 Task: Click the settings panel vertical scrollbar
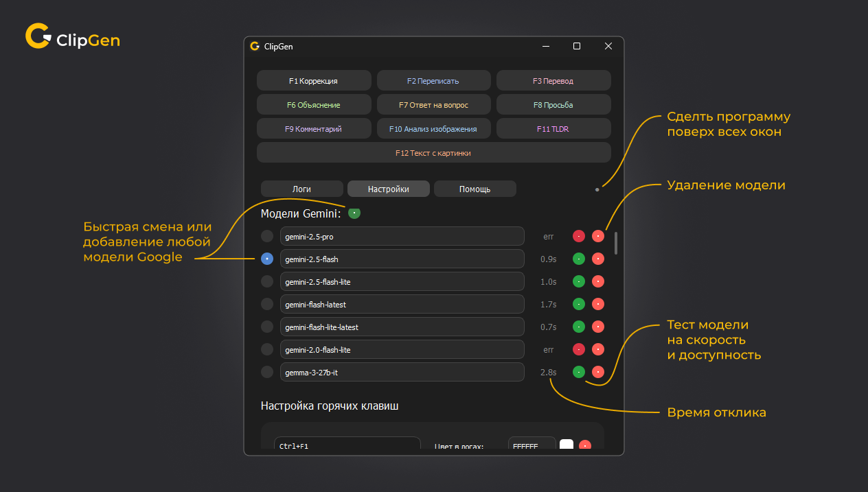[615, 243]
